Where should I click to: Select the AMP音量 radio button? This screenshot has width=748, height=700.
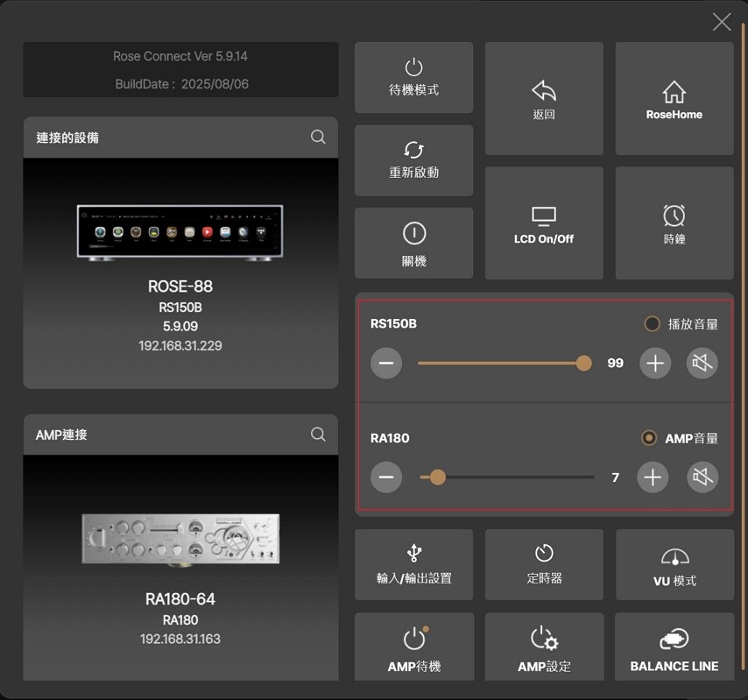pos(649,438)
